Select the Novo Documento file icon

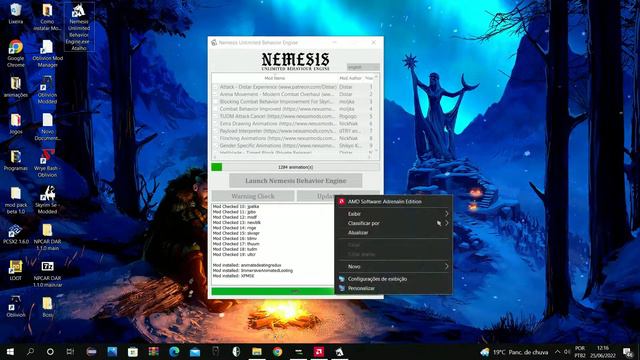coord(47,127)
